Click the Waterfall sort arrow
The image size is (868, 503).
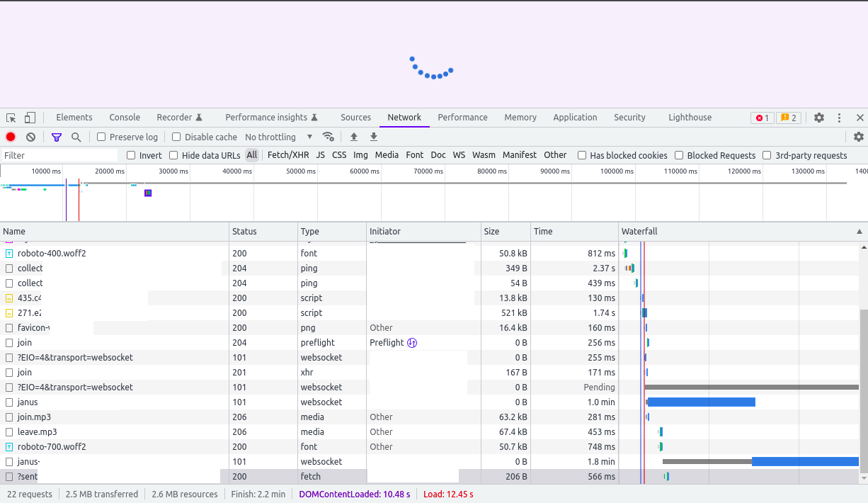pyautogui.click(x=860, y=232)
